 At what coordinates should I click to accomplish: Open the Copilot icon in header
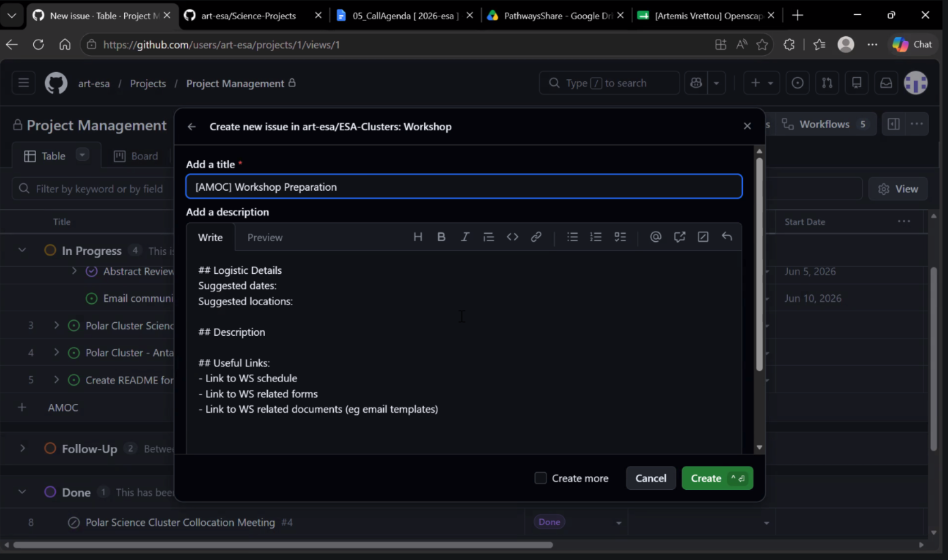[x=696, y=83]
